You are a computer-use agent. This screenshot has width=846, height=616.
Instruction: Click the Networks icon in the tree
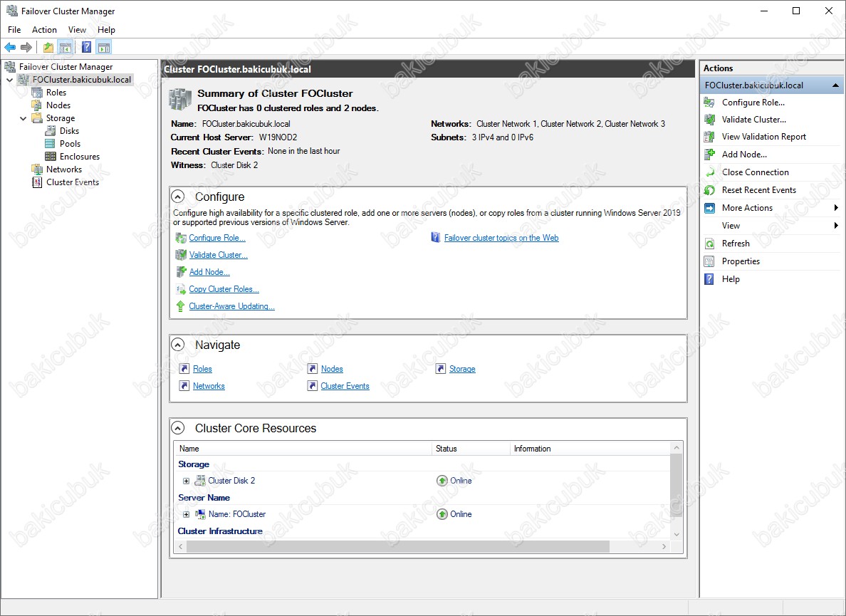coord(37,169)
